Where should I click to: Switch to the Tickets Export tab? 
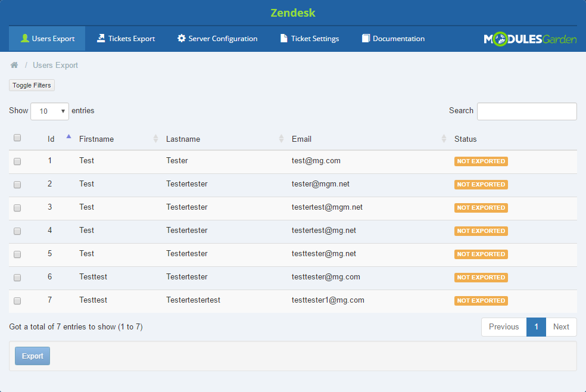[126, 39]
